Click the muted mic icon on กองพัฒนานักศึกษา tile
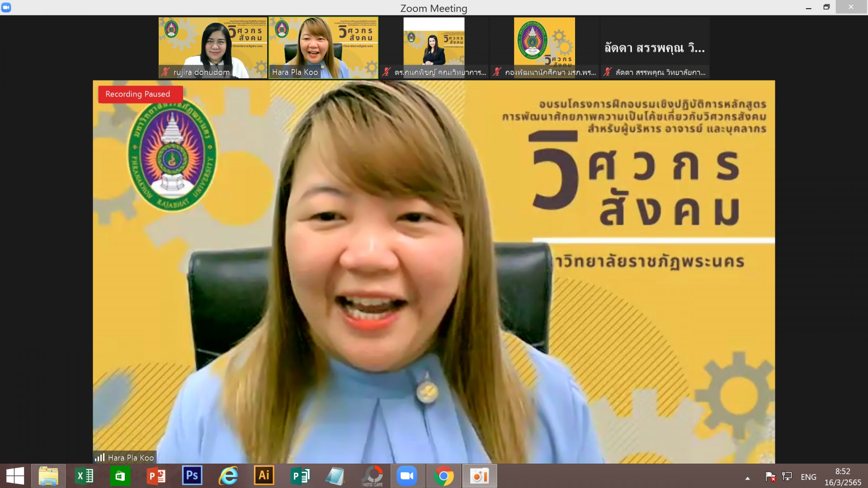 (497, 72)
